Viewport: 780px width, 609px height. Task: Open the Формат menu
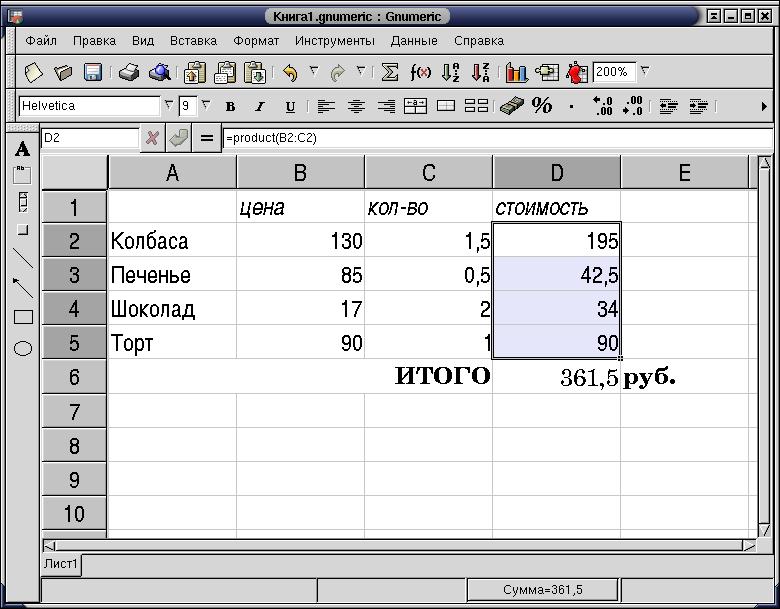click(x=256, y=41)
